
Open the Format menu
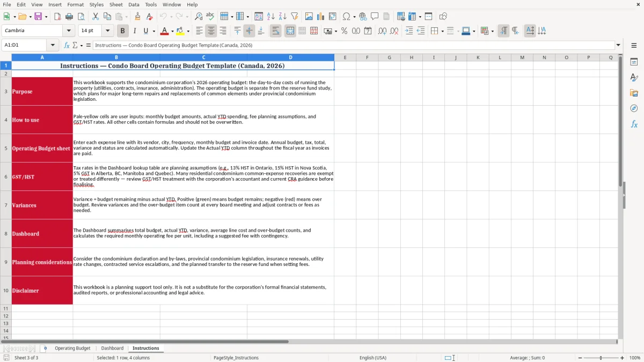(x=75, y=4)
